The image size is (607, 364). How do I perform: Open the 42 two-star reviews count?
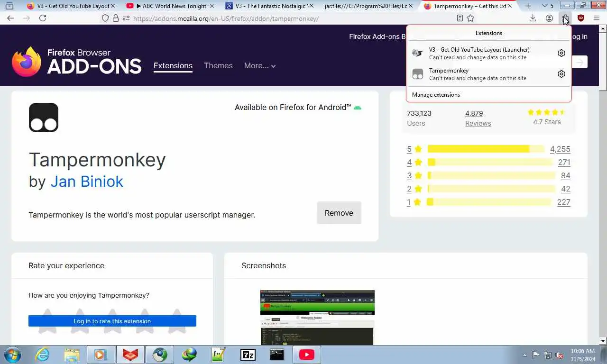566,189
